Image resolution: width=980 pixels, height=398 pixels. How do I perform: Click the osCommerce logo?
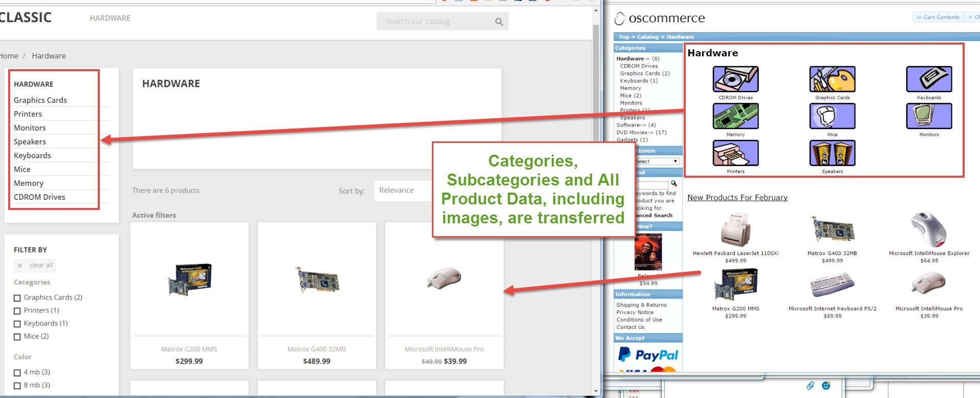[x=660, y=18]
